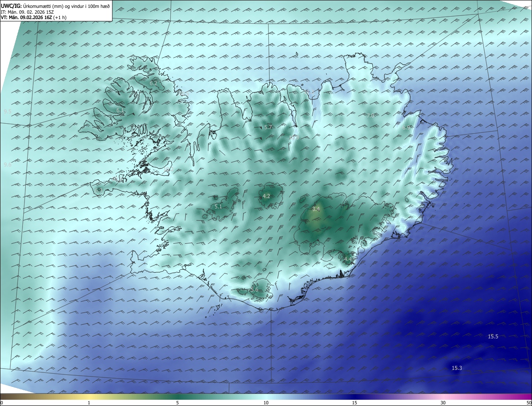Screen dimensions: 532x406
Task: Click the color scale label 10
Action: coord(266,403)
